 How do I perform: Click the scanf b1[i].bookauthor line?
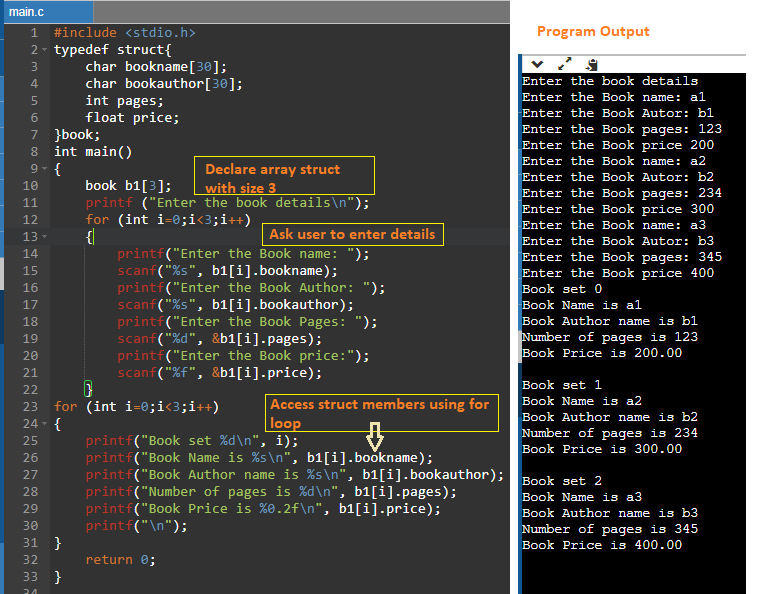tap(235, 305)
